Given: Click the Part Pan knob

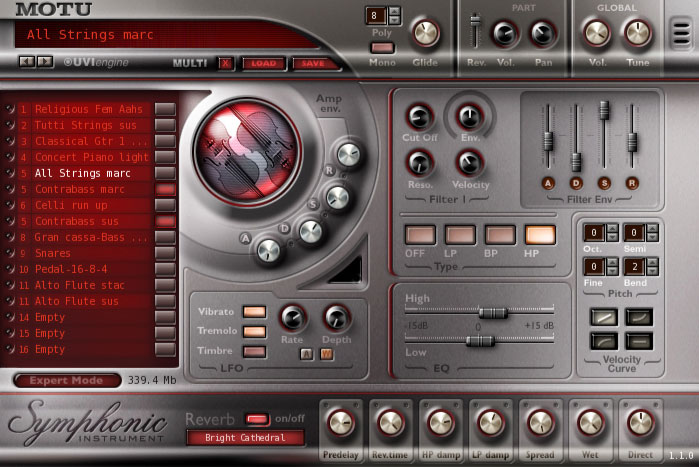Looking at the screenshot, I should 542,34.
